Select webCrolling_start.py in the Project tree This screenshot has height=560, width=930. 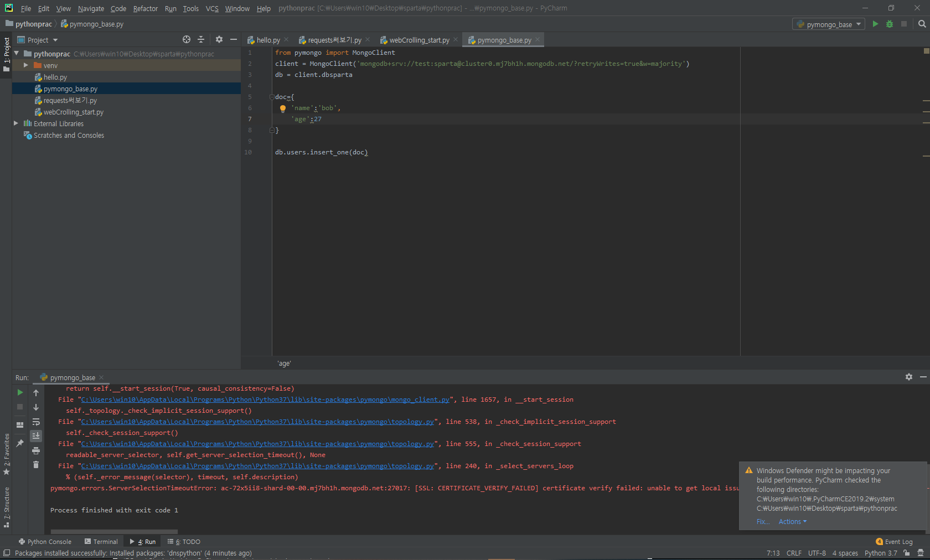click(x=73, y=112)
